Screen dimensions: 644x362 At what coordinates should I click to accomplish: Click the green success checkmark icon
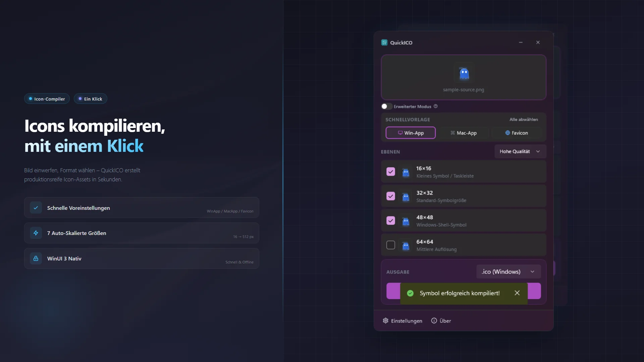(x=410, y=293)
